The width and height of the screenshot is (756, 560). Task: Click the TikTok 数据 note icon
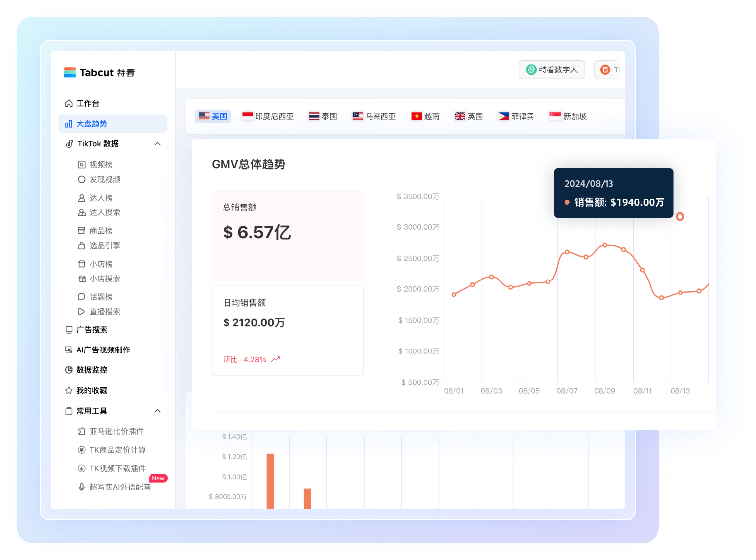click(69, 143)
